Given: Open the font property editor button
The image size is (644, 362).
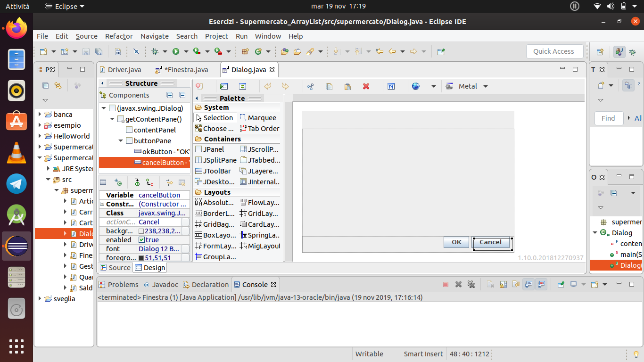Looking at the screenshot, I should click(x=185, y=249).
